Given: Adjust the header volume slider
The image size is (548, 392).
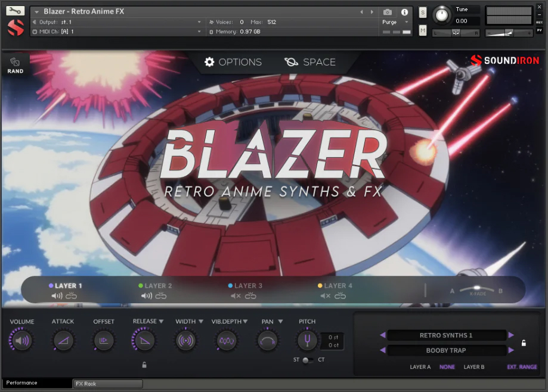Looking at the screenshot, I should (509, 33).
